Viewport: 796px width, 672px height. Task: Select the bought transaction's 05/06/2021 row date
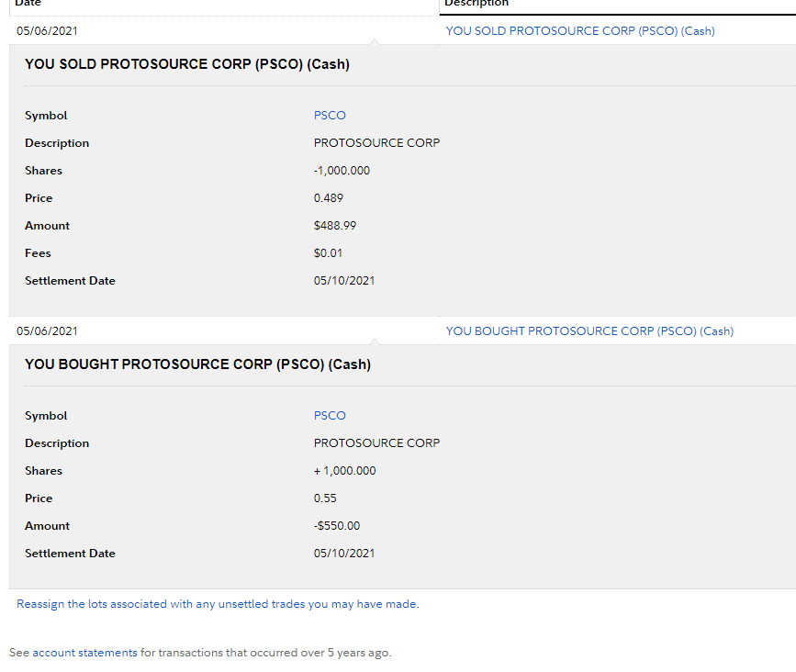point(47,331)
